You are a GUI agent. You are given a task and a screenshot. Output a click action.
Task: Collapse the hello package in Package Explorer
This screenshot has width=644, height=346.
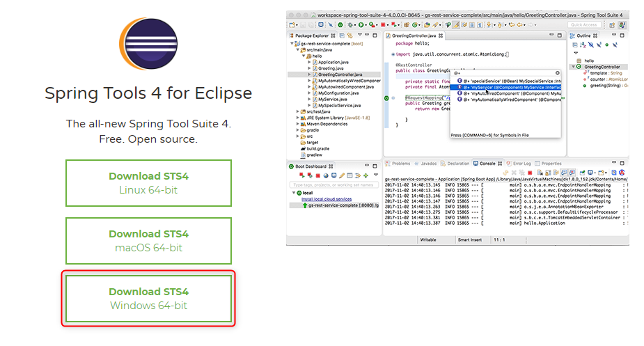pos(304,56)
